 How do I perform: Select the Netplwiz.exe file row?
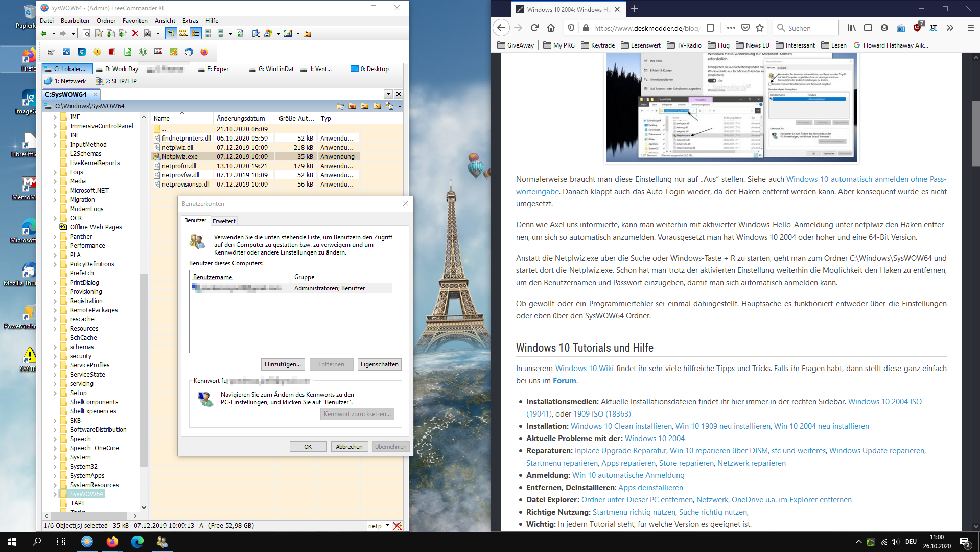tap(255, 157)
